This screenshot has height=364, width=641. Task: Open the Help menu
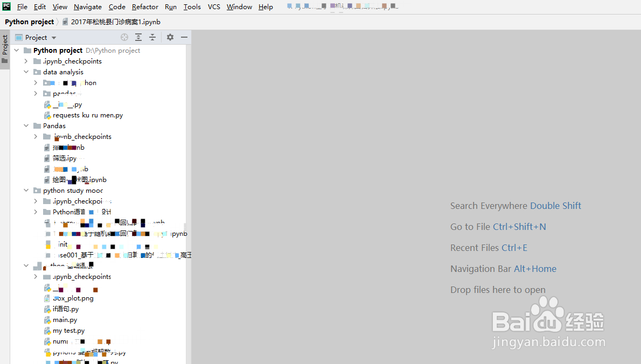pyautogui.click(x=266, y=7)
